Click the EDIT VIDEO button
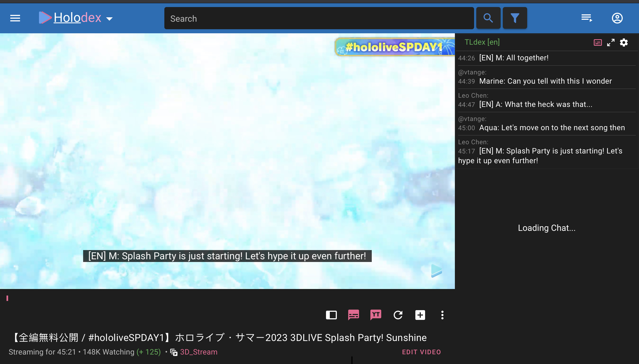The image size is (639, 364). (421, 352)
